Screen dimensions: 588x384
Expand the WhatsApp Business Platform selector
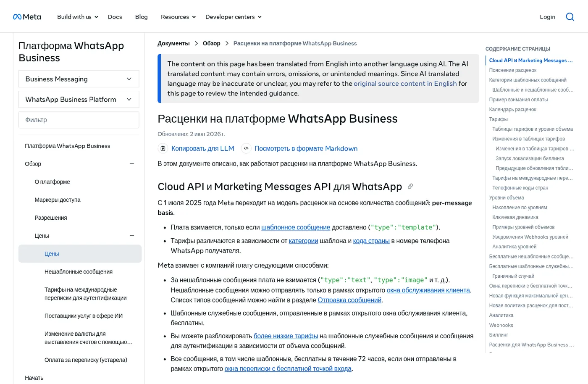pos(79,100)
